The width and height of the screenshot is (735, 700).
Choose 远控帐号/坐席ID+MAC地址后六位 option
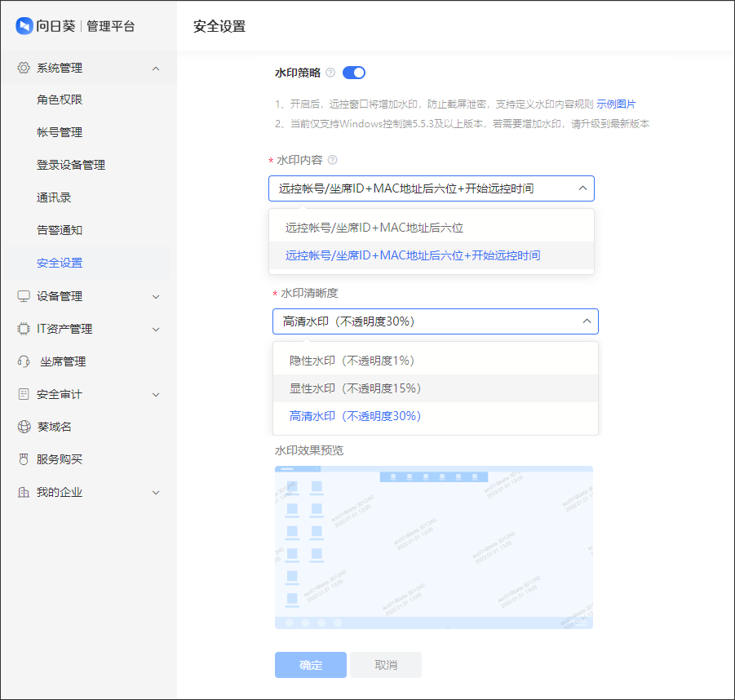click(374, 228)
